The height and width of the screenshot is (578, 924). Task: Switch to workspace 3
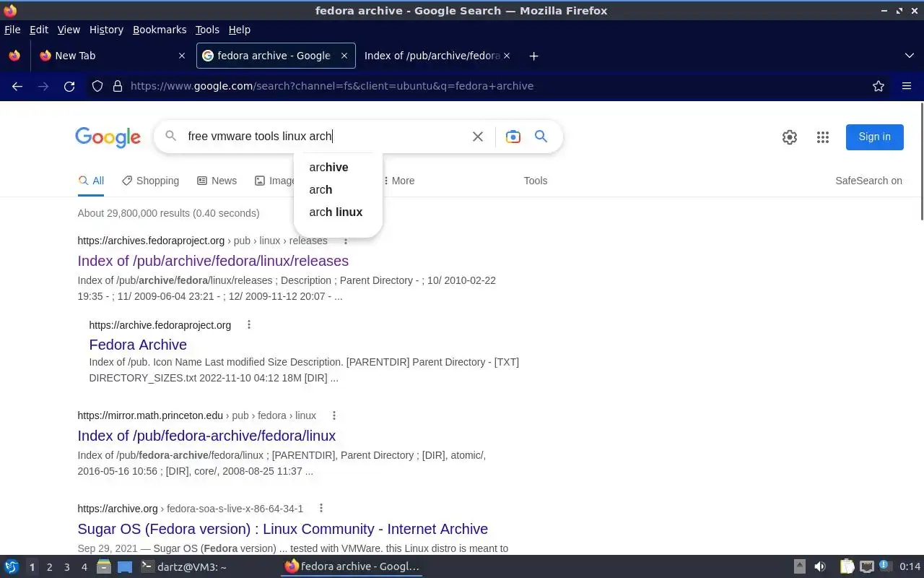(x=66, y=567)
